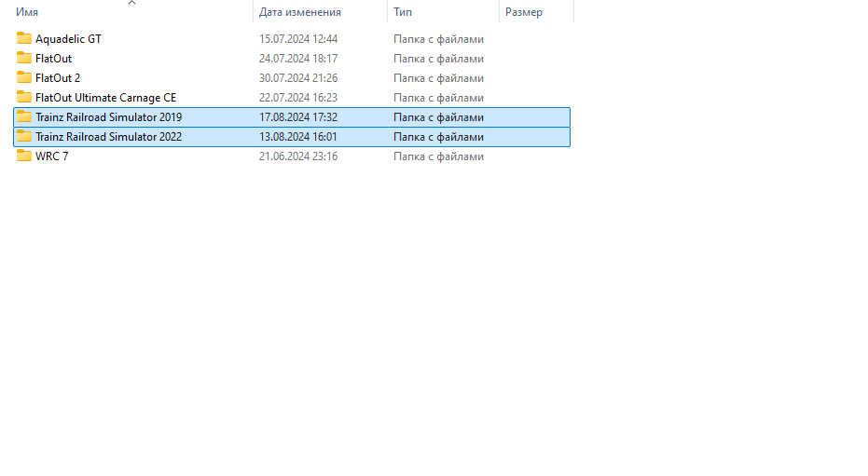
Task: Click the date 24.07.2024 18:17
Action: point(298,59)
